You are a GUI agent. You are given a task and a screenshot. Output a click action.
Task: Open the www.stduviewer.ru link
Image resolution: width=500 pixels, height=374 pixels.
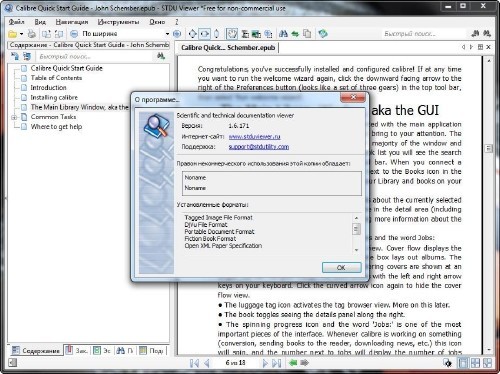click(x=254, y=136)
